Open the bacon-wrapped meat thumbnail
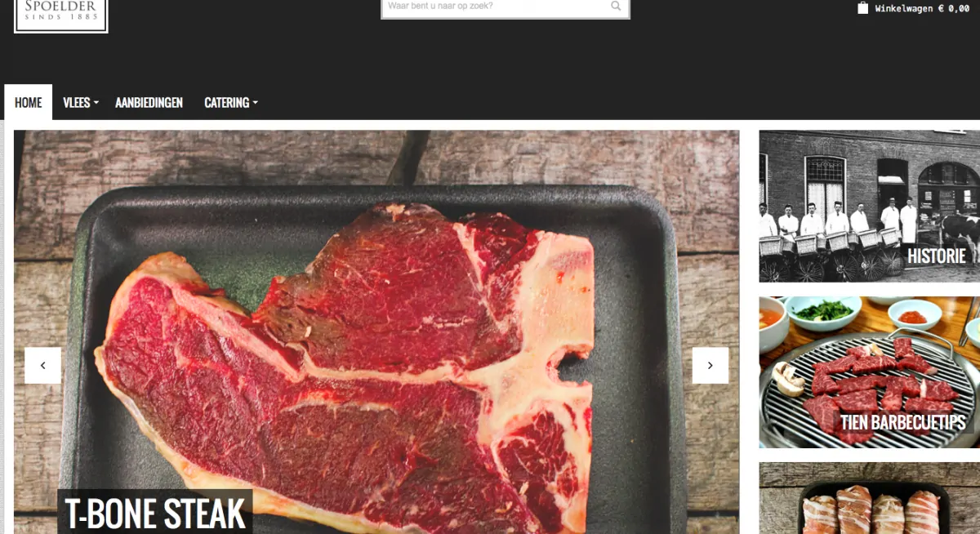This screenshot has width=980, height=534. pyautogui.click(x=870, y=498)
